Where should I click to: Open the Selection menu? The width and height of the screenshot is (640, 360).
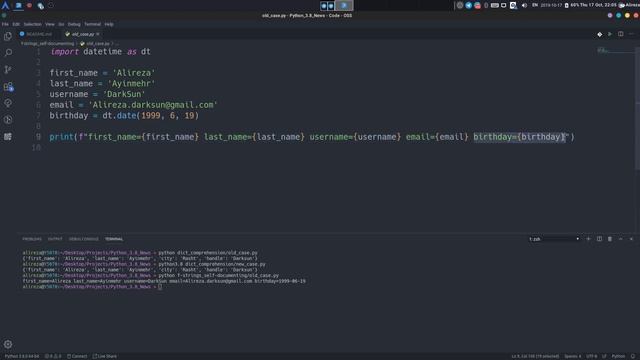[x=32, y=24]
